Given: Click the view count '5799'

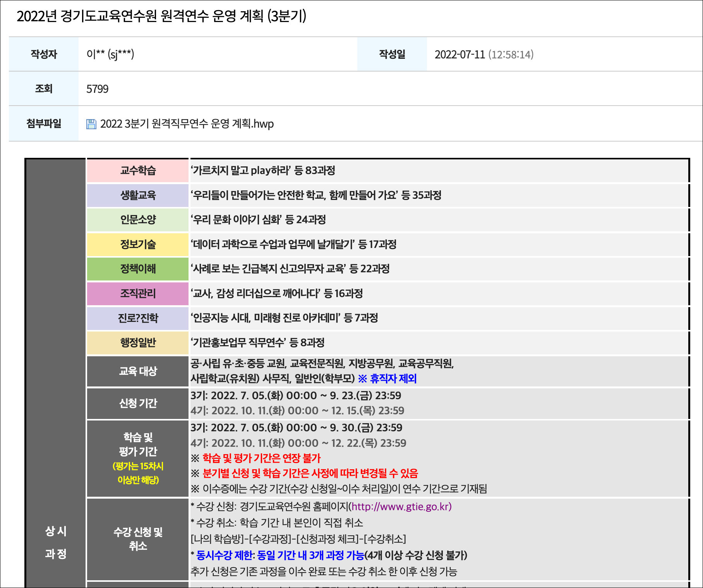Looking at the screenshot, I should click(x=97, y=89).
